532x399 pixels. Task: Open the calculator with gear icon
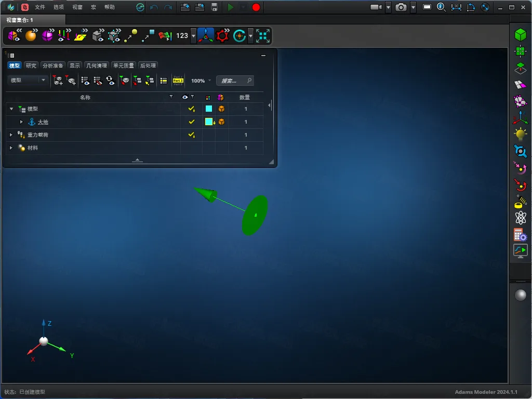(x=520, y=235)
